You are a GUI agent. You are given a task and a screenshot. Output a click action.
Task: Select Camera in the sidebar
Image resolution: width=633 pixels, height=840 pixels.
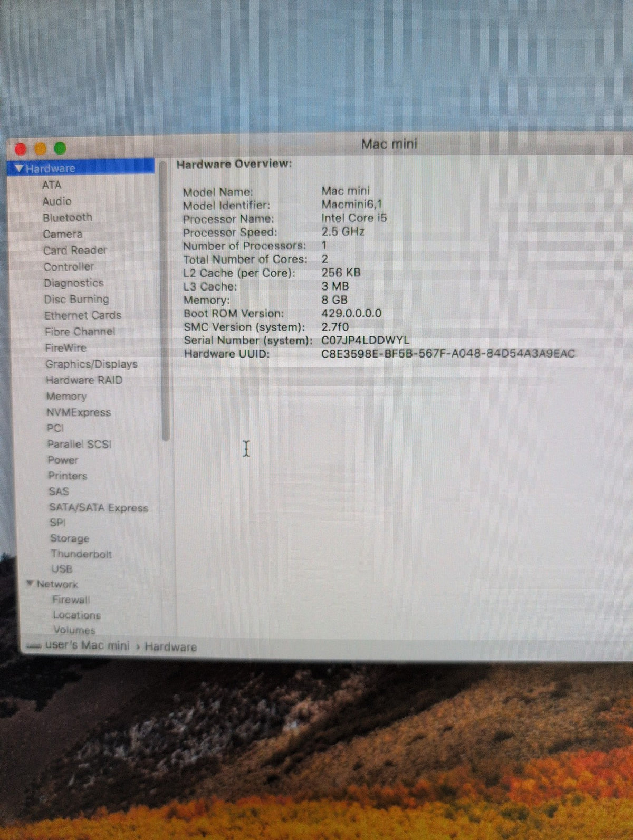point(63,234)
